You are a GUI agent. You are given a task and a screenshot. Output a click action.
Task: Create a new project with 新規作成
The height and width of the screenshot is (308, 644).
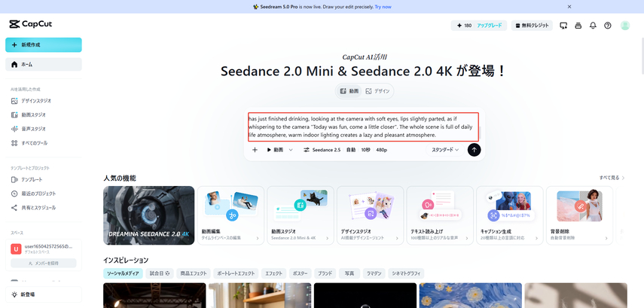point(44,44)
